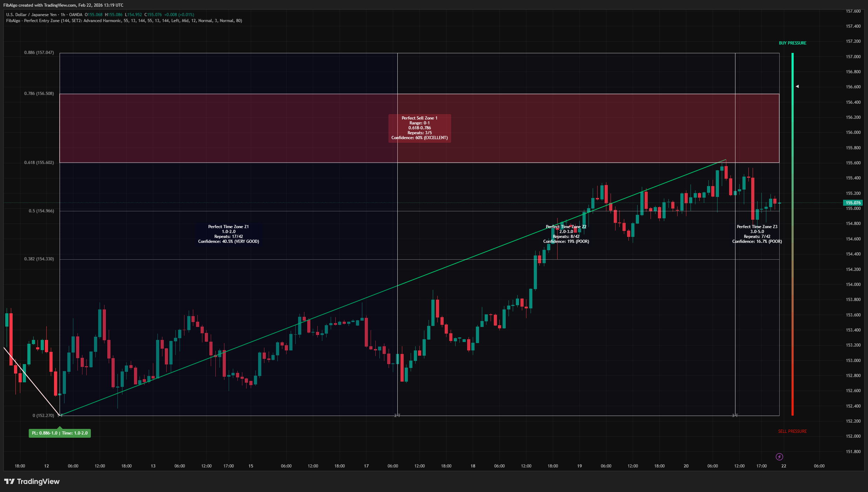Click the BUY PRESSURE heading
Screen dimensions: 868x492
[x=792, y=43]
